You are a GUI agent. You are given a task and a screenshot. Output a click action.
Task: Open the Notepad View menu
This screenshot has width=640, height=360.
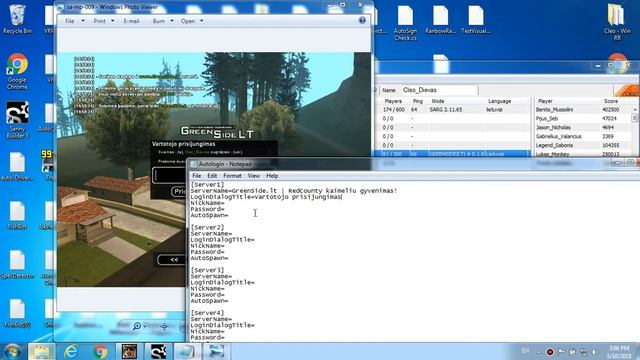coord(253,176)
